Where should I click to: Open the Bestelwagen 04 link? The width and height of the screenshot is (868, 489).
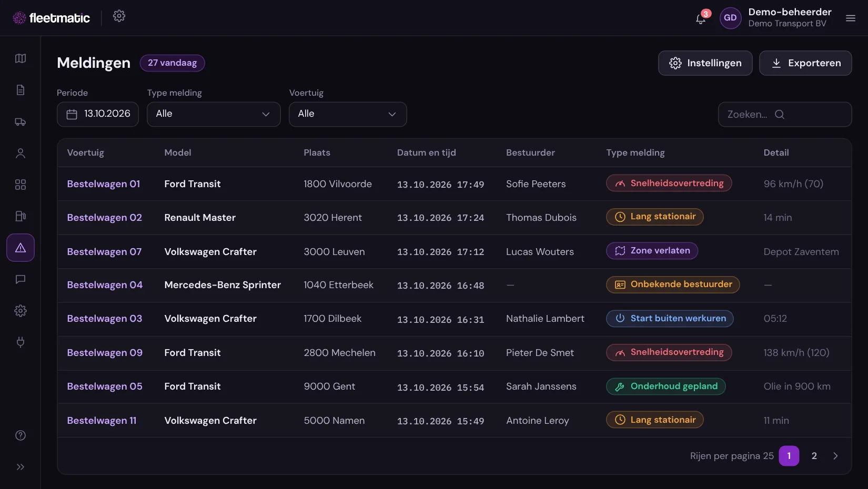(105, 285)
